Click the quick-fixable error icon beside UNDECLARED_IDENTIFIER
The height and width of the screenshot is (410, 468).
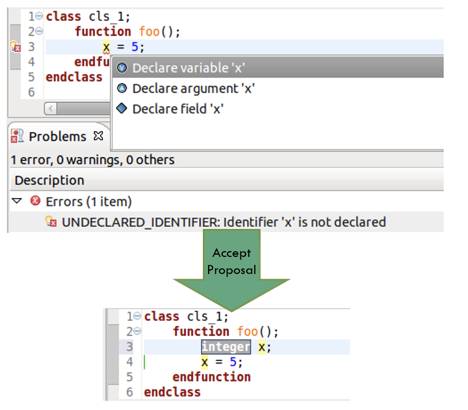click(51, 222)
